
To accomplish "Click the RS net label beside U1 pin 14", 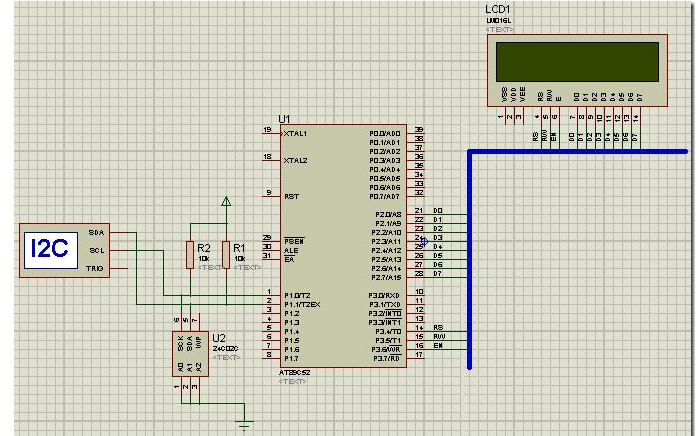I will pyautogui.click(x=438, y=328).
